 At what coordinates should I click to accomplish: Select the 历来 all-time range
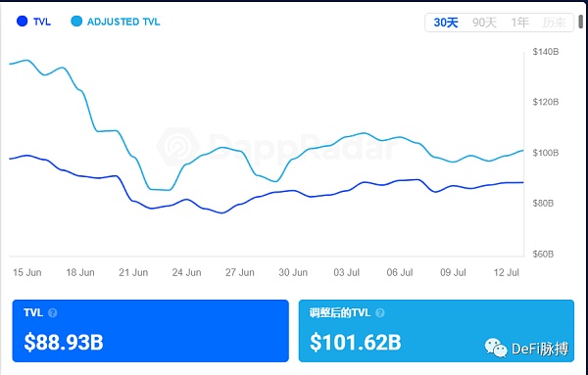(x=554, y=23)
